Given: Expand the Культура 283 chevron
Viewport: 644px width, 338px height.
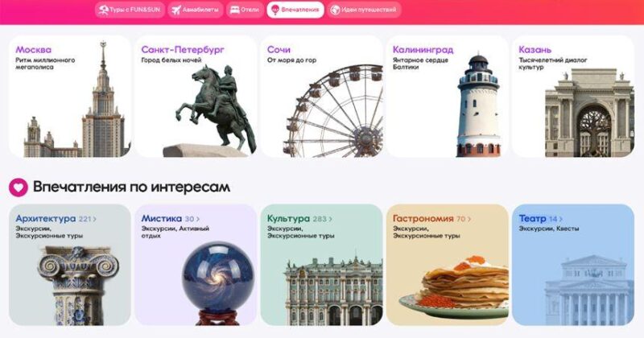Looking at the screenshot, I should coord(331,219).
